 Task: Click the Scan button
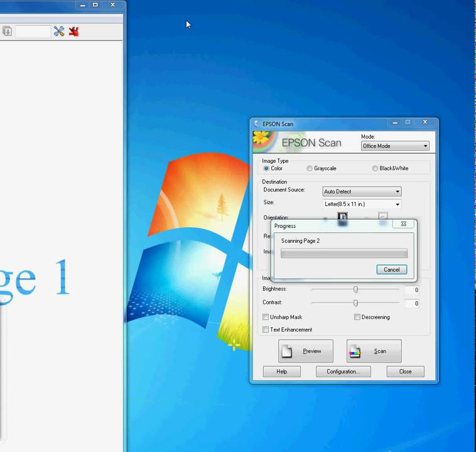[x=374, y=351]
